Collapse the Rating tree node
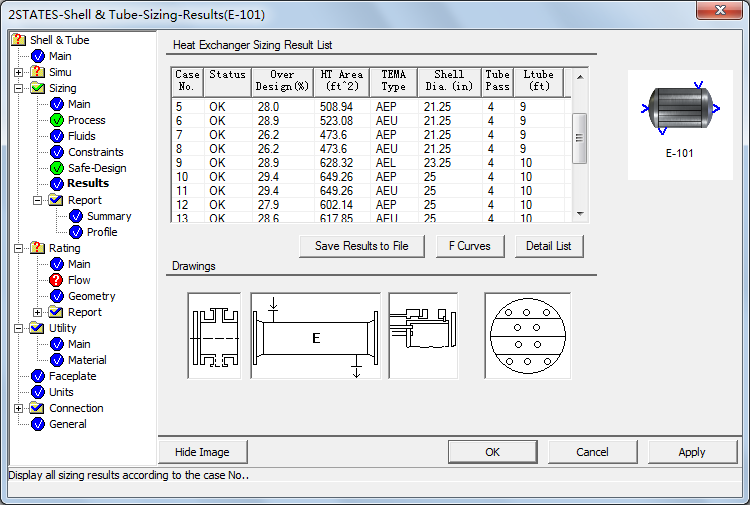 18,249
